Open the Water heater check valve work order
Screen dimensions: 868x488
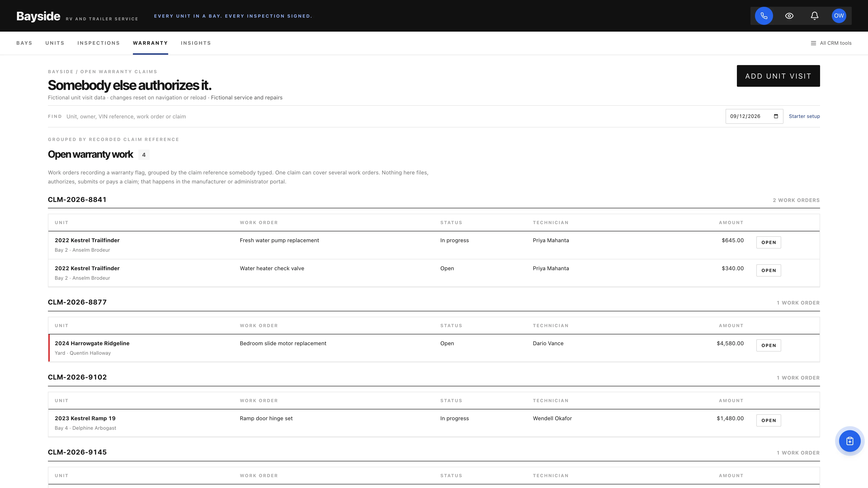[x=769, y=270]
